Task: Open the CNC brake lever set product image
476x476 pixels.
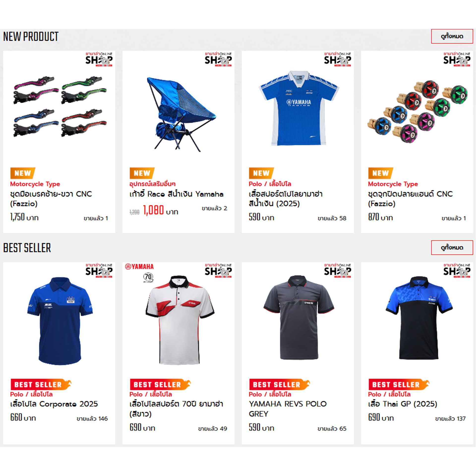Action: tap(59, 107)
